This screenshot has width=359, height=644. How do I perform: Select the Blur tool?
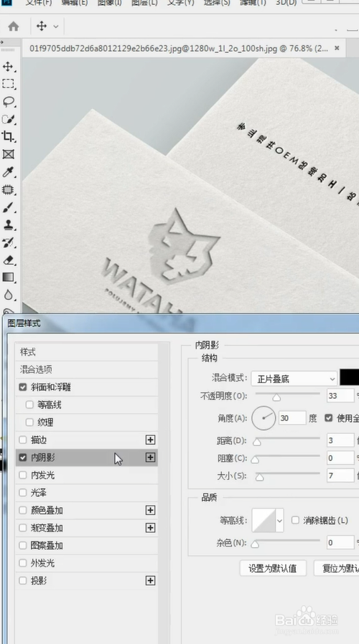point(8,295)
